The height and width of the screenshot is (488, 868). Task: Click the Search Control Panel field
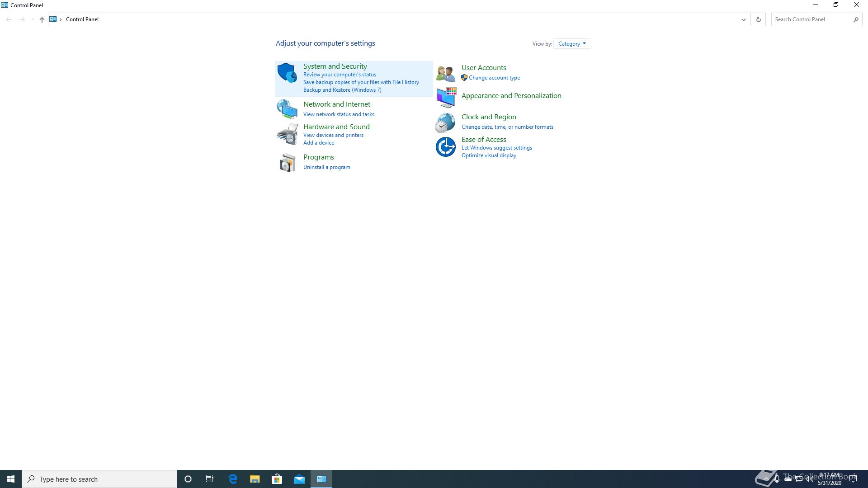coord(811,19)
